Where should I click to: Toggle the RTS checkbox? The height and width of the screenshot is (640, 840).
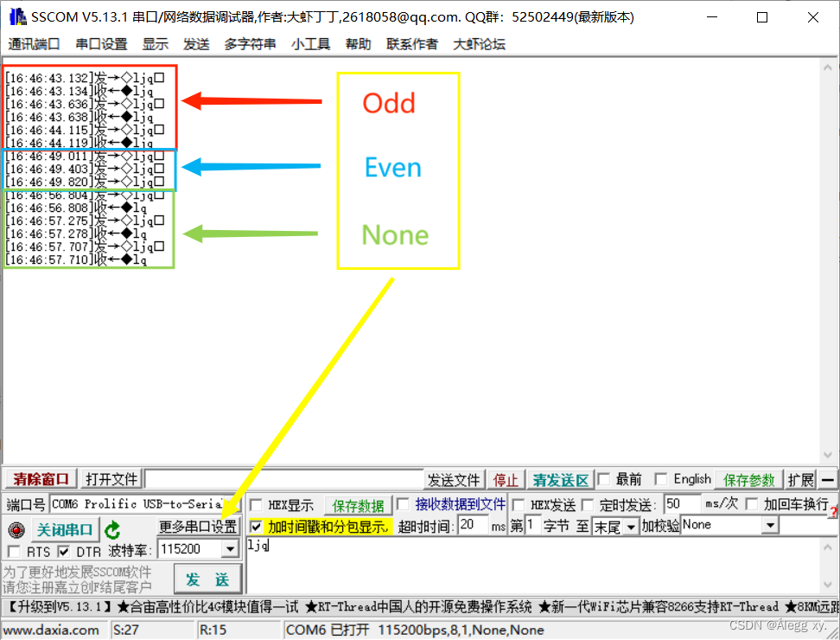point(15,551)
